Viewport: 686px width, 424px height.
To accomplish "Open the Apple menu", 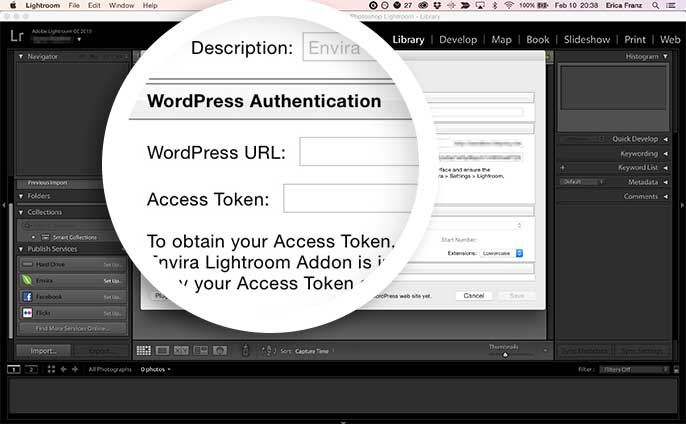I will [x=13, y=5].
